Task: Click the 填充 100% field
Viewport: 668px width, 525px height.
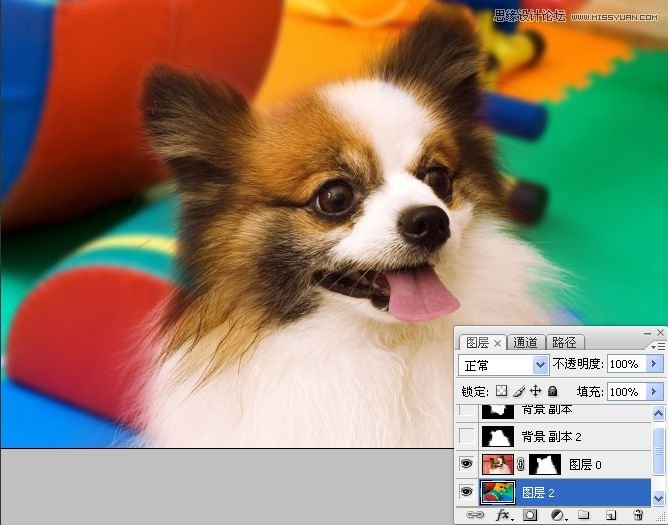Action: 627,392
